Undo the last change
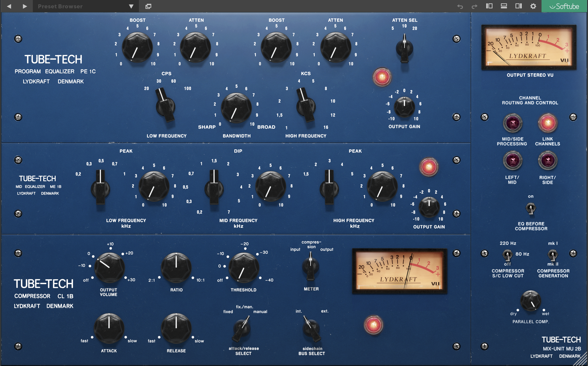This screenshot has height=366, width=588. 460,6
